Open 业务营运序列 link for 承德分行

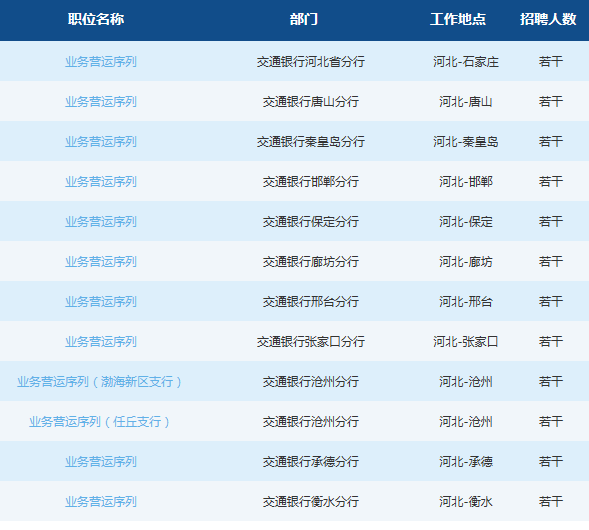tap(101, 462)
